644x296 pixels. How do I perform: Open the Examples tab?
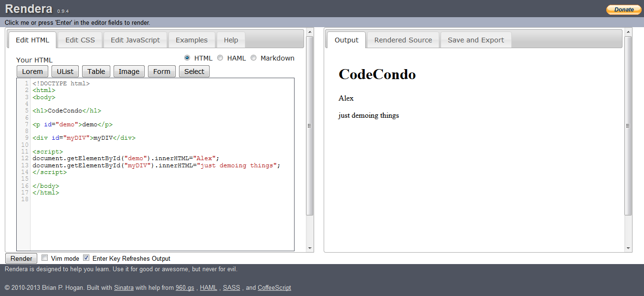point(192,40)
